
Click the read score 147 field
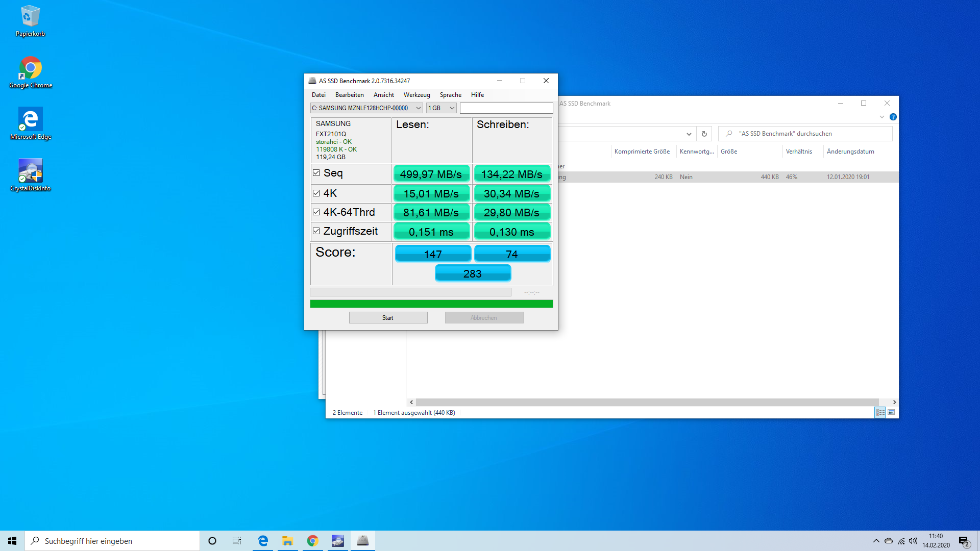click(x=433, y=254)
